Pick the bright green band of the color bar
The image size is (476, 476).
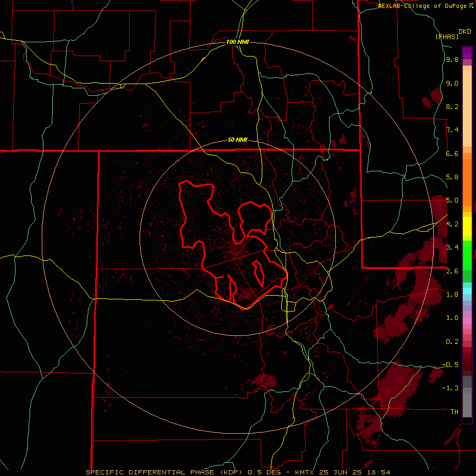(467, 255)
